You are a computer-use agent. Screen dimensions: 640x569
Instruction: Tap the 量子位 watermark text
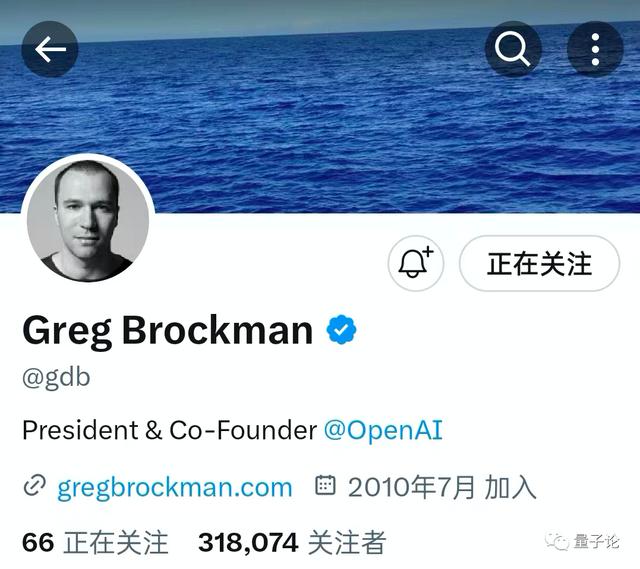pyautogui.click(x=596, y=542)
